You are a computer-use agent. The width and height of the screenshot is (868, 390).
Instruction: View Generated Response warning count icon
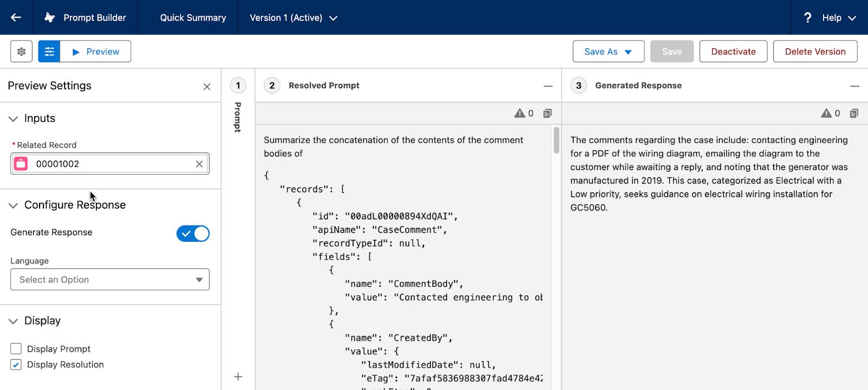[x=826, y=113]
